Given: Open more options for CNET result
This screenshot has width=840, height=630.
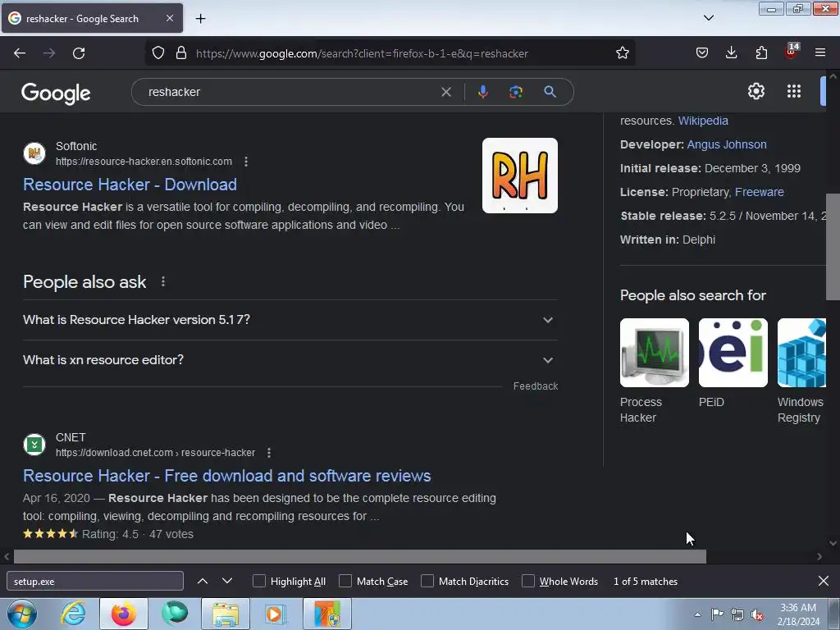Looking at the screenshot, I should click(x=269, y=453).
